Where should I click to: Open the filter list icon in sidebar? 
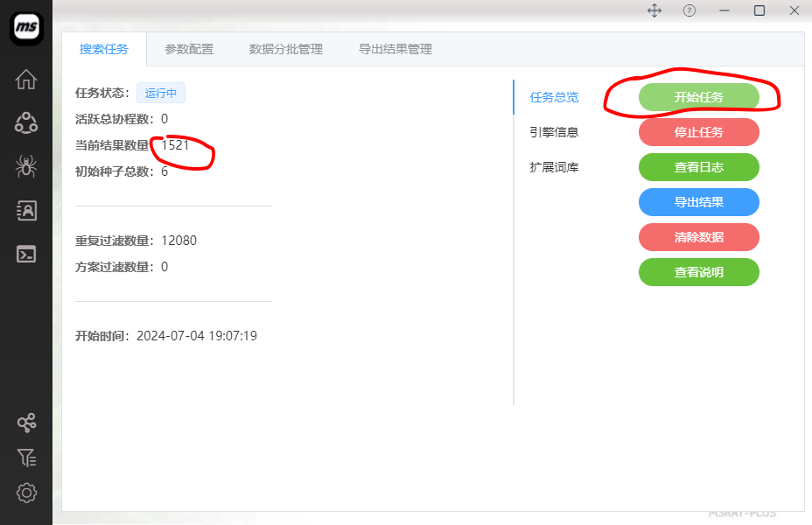pos(26,458)
